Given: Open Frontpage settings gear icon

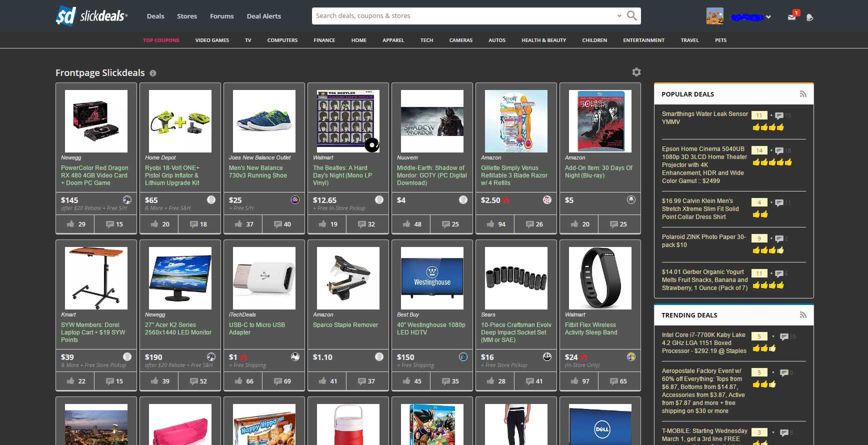Looking at the screenshot, I should [636, 72].
